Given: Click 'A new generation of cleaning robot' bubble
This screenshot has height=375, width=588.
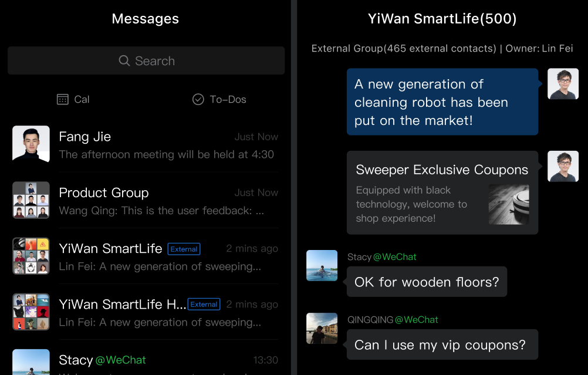Looking at the screenshot, I should click(442, 102).
